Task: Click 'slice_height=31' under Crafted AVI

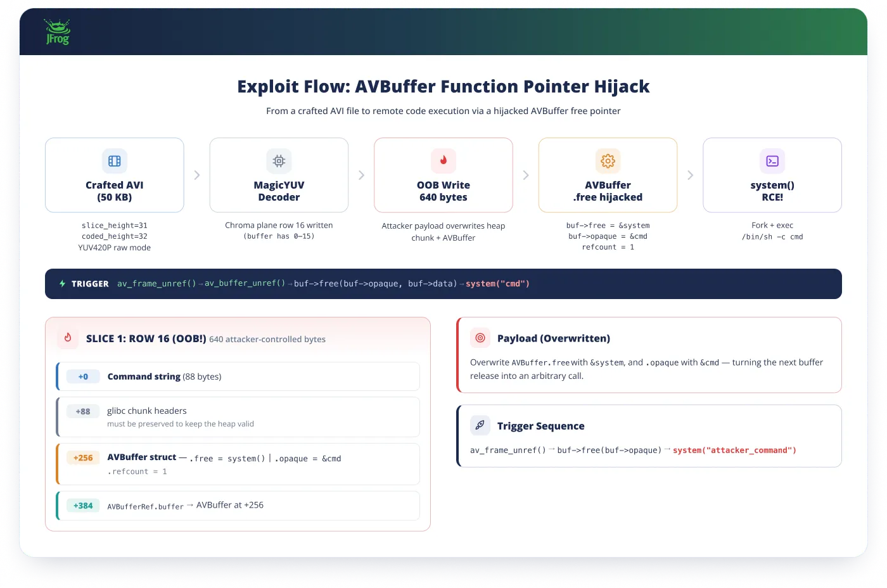Action: (x=115, y=226)
